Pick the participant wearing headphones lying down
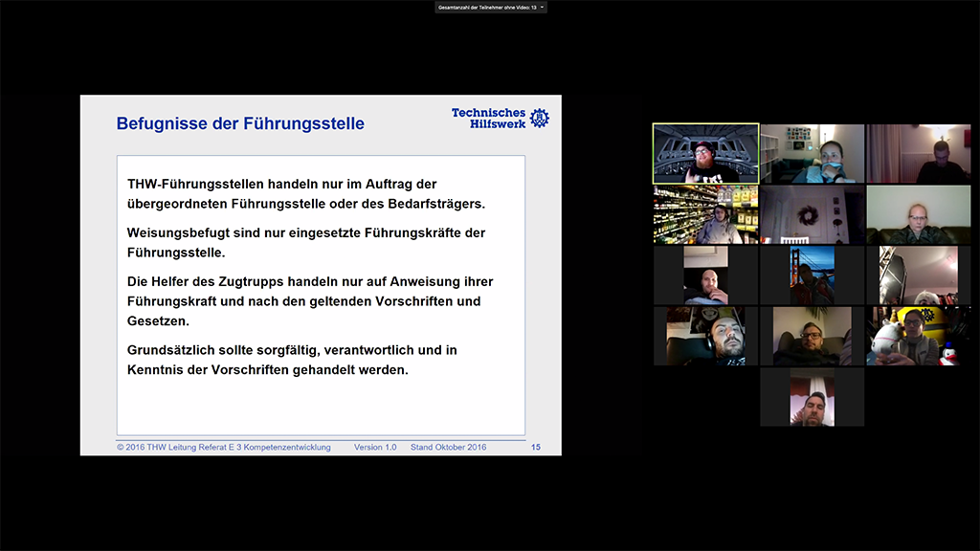 coord(705,336)
